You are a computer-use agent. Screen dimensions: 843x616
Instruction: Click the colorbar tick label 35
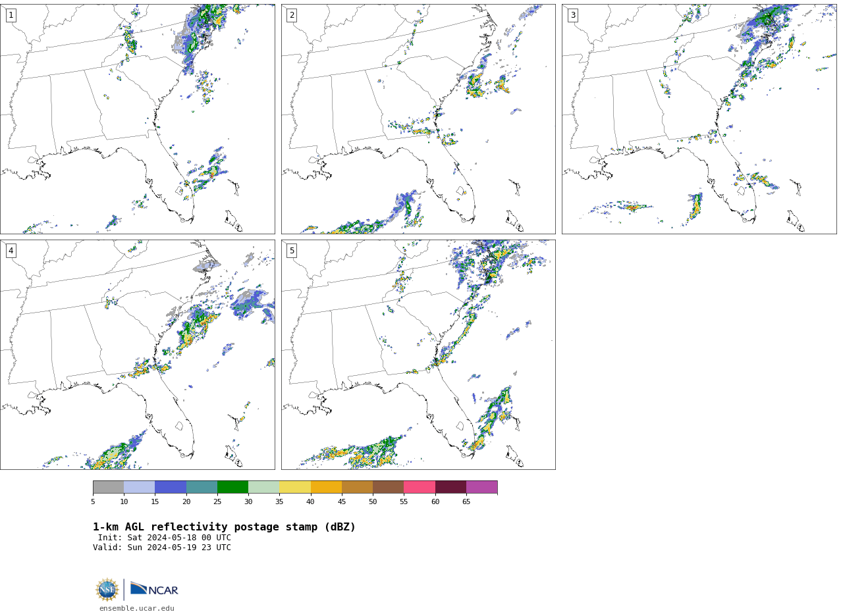[279, 502]
